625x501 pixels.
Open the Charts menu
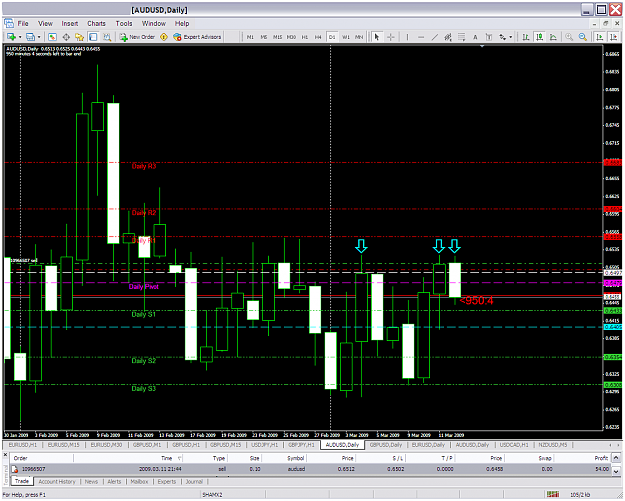point(96,24)
